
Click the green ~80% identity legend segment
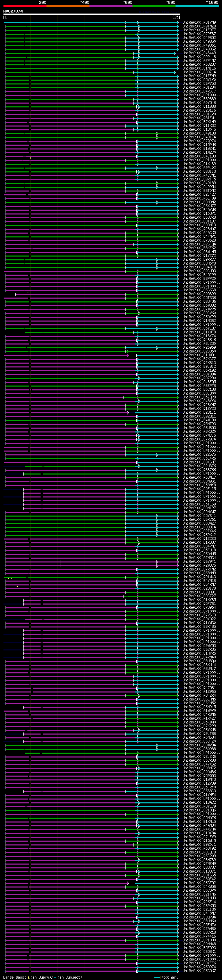tap(154, 6)
